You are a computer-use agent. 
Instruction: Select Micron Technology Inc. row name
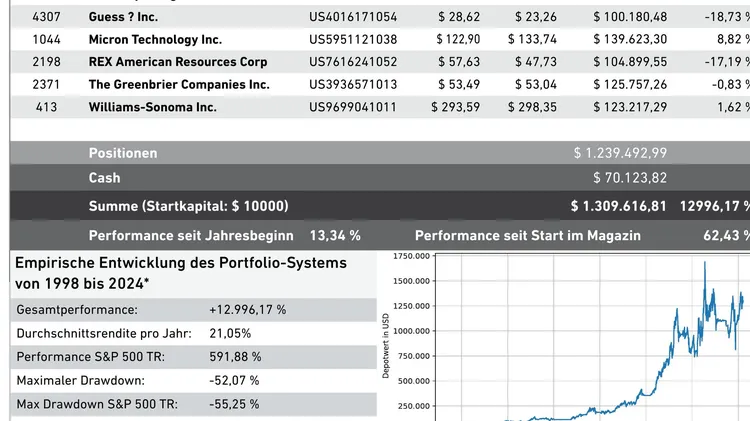click(x=155, y=39)
